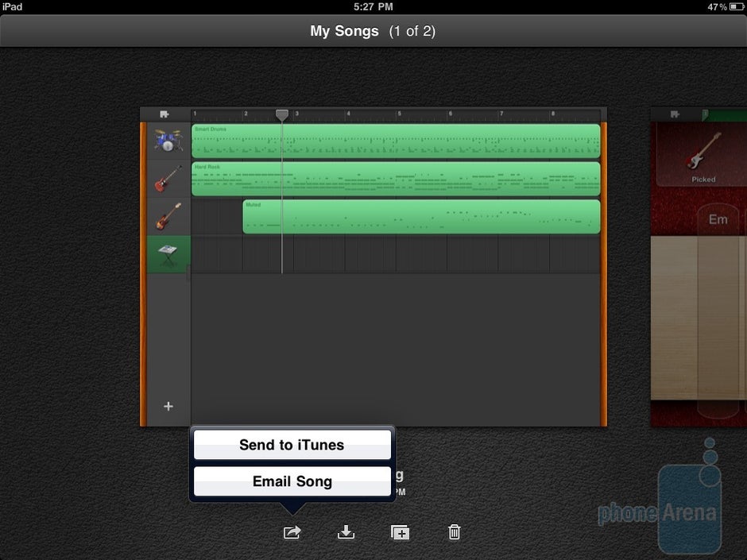747x560 pixels.
Task: Tap the trash icon to delete song
Action: click(454, 532)
